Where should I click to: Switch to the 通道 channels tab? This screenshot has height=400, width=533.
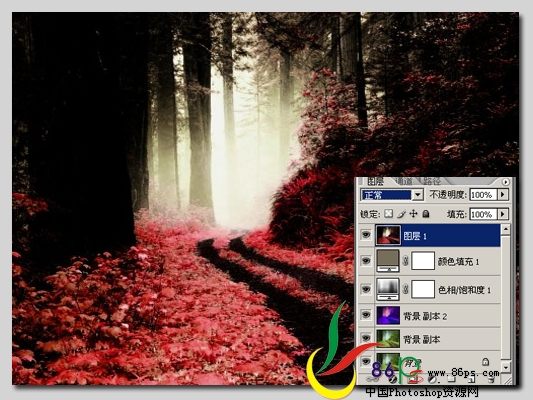coord(403,181)
